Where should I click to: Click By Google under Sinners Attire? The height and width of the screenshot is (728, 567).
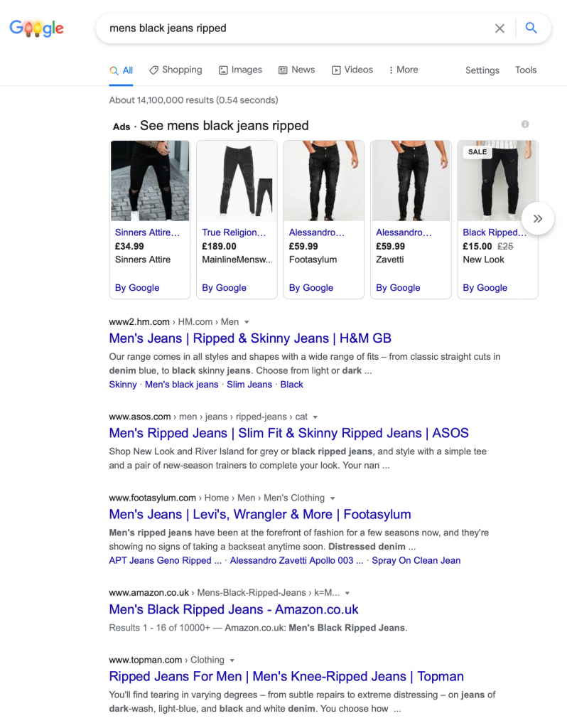pos(137,288)
